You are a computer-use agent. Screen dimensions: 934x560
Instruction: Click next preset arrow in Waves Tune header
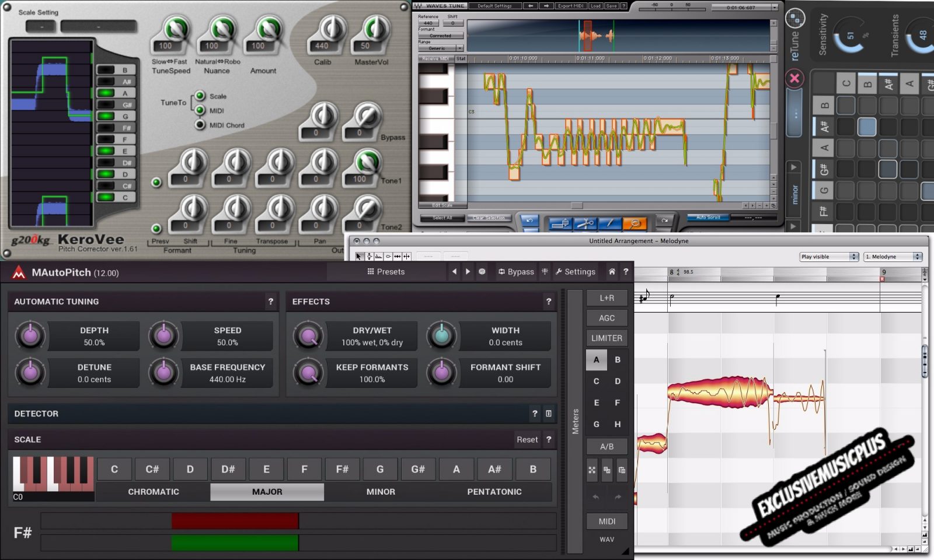pos(545,6)
